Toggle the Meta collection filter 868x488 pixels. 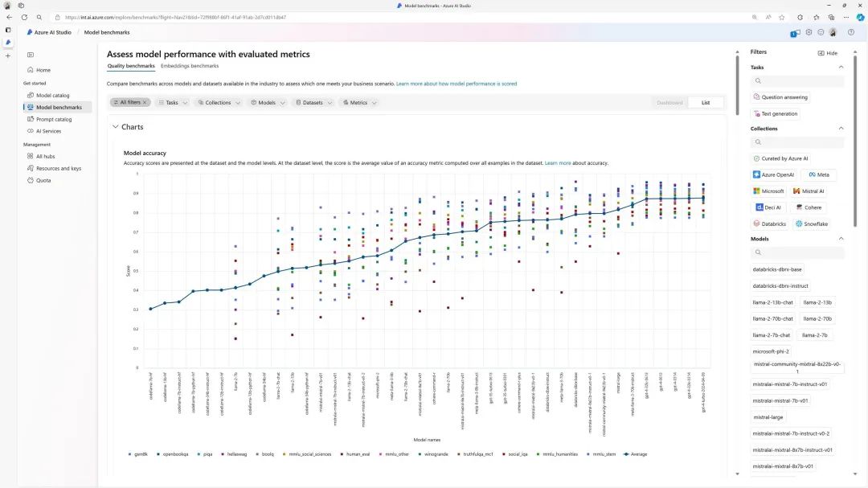[819, 174]
